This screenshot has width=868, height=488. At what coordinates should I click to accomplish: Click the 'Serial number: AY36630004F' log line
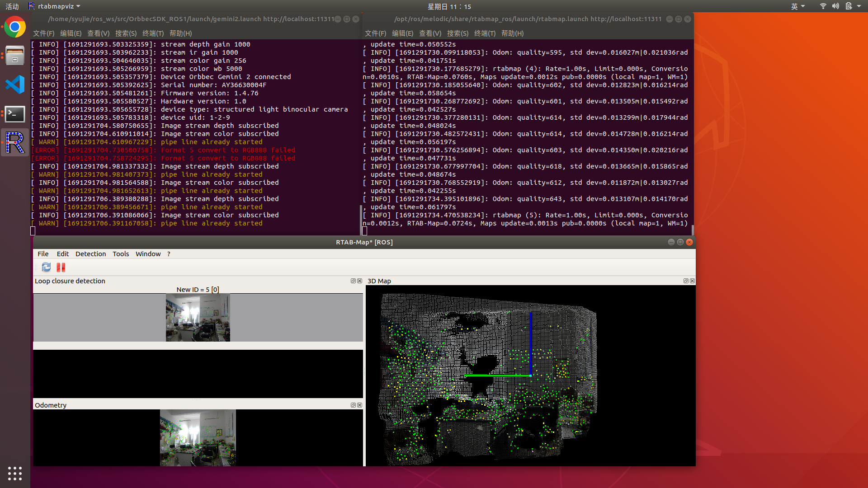click(149, 85)
